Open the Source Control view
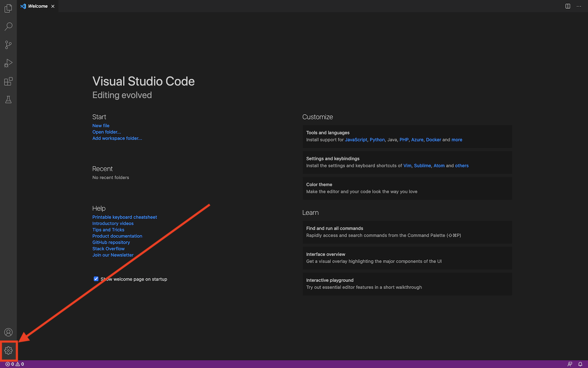 pyautogui.click(x=8, y=45)
